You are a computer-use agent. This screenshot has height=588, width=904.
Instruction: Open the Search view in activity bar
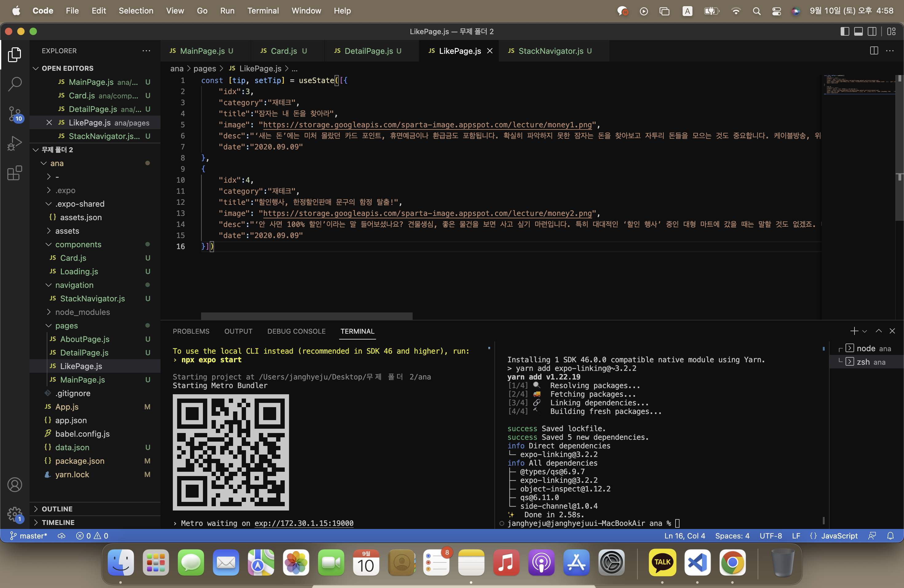(x=14, y=84)
